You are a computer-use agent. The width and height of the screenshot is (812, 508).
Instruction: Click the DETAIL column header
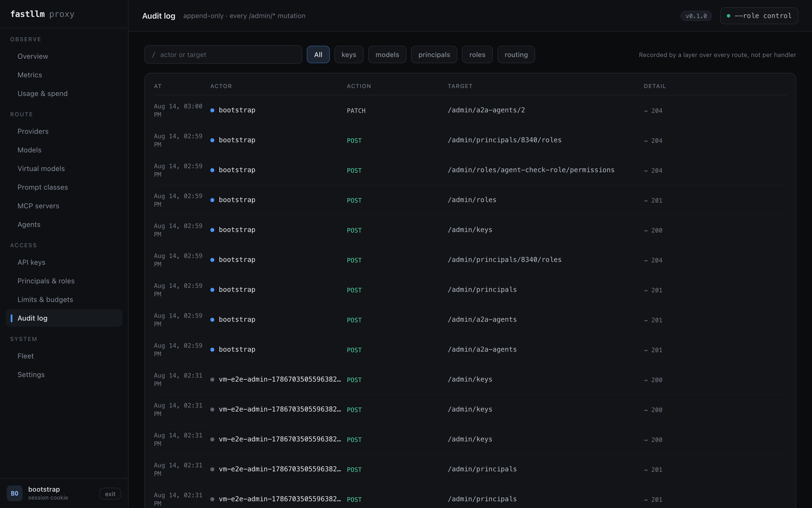655,86
